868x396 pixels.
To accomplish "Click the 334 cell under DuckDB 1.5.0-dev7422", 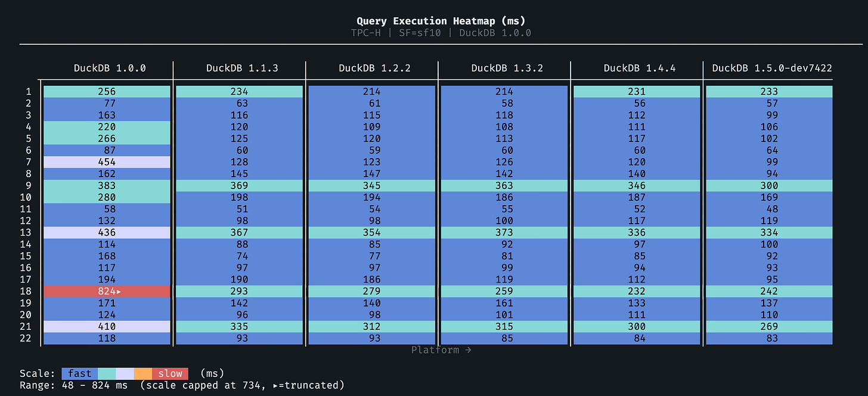I will pyautogui.click(x=769, y=233).
